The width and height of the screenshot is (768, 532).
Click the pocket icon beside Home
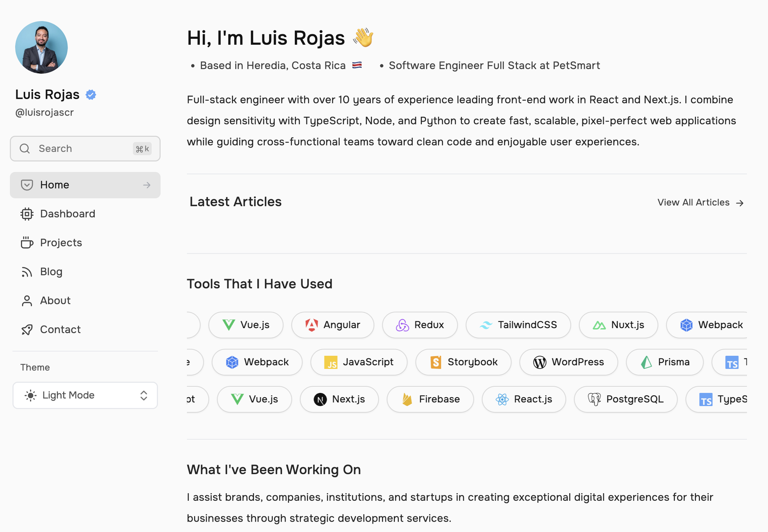[x=27, y=185]
